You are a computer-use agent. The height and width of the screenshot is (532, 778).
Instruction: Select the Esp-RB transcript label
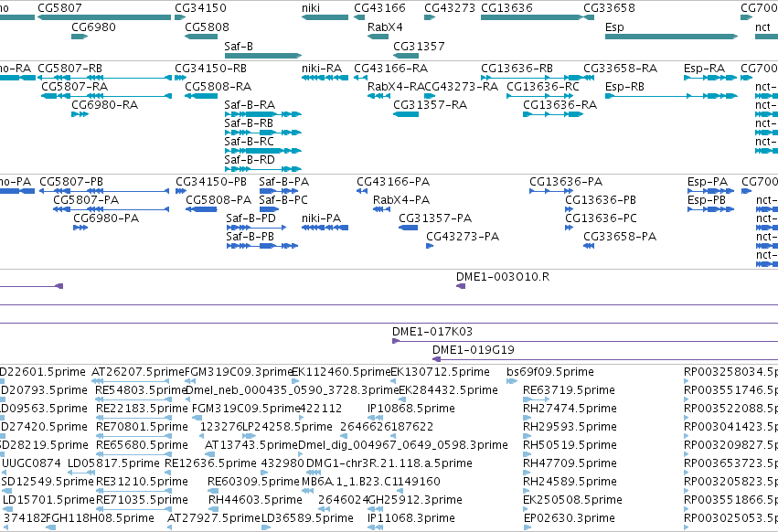tap(624, 86)
